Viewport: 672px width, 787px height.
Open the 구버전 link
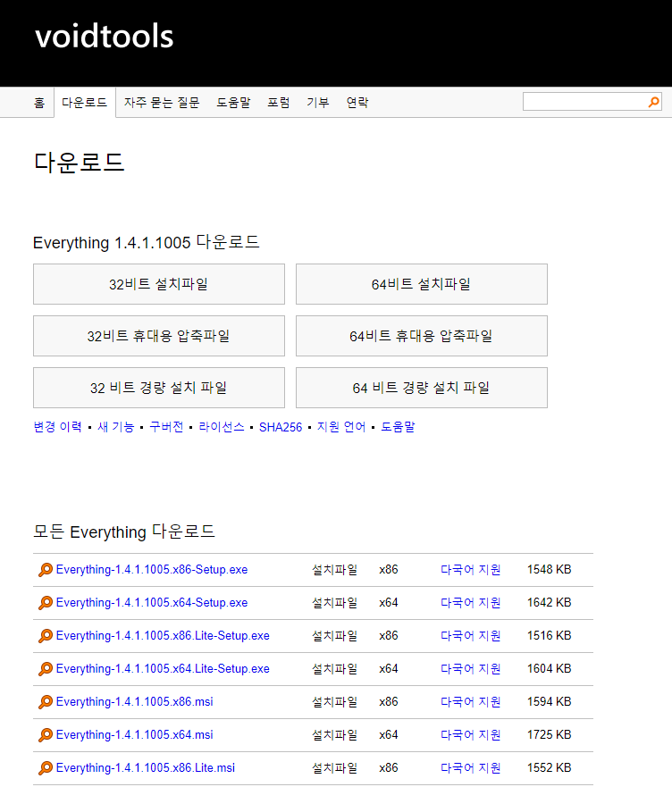tap(166, 427)
